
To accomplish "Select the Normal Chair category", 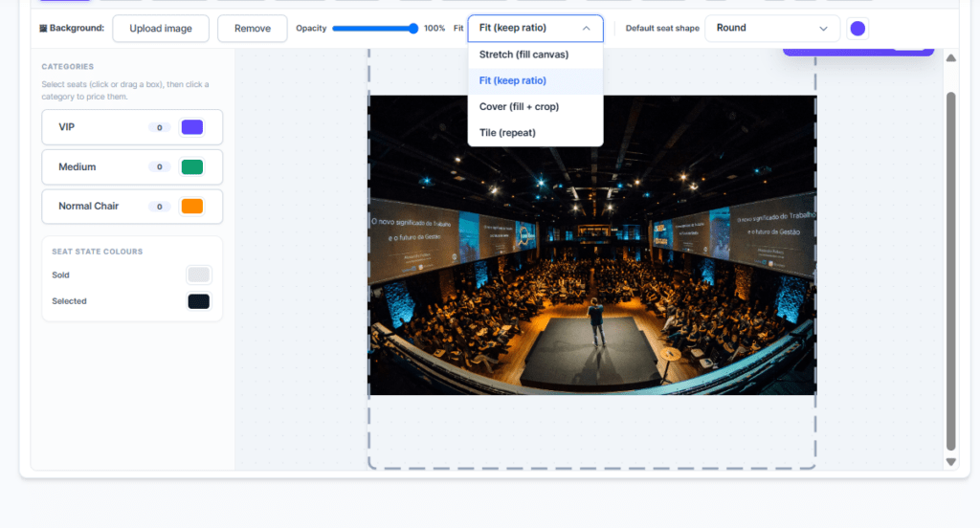I will tap(132, 207).
